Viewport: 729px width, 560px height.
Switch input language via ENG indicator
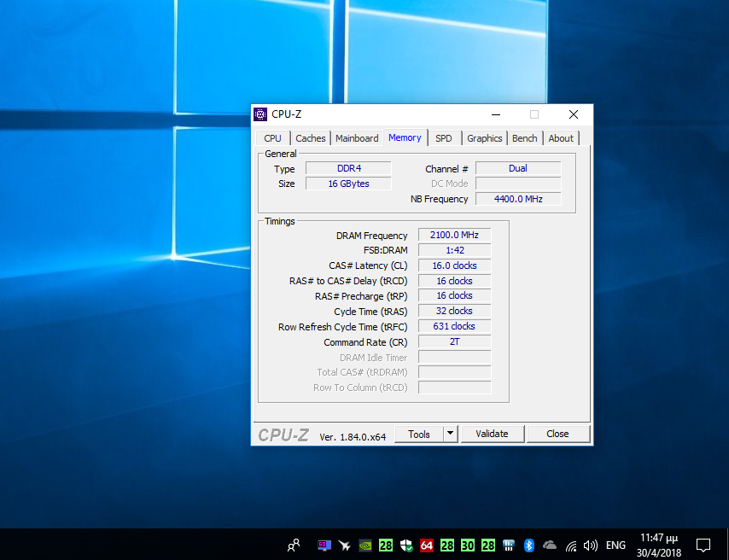coord(615,545)
